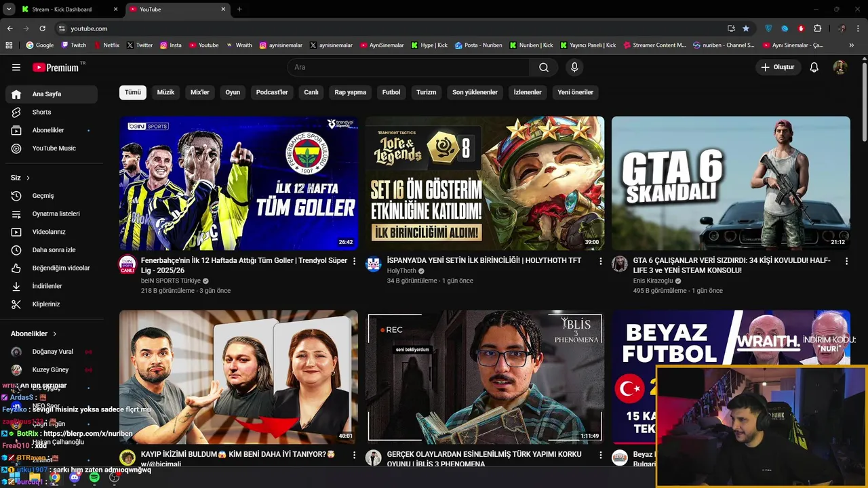Open the Insta bookmark
This screenshot has height=488, width=868.
171,45
